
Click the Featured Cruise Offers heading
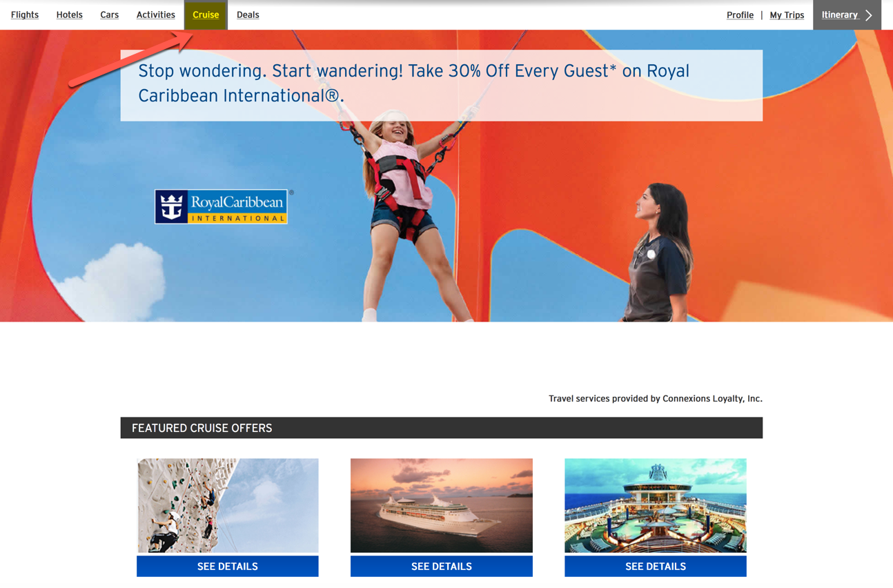tap(442, 428)
